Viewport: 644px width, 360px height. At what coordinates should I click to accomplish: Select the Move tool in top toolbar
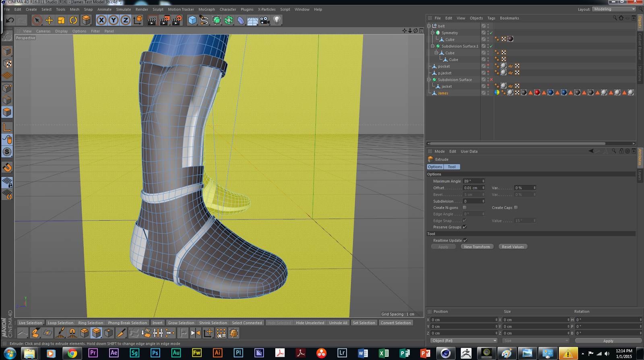[x=49, y=20]
